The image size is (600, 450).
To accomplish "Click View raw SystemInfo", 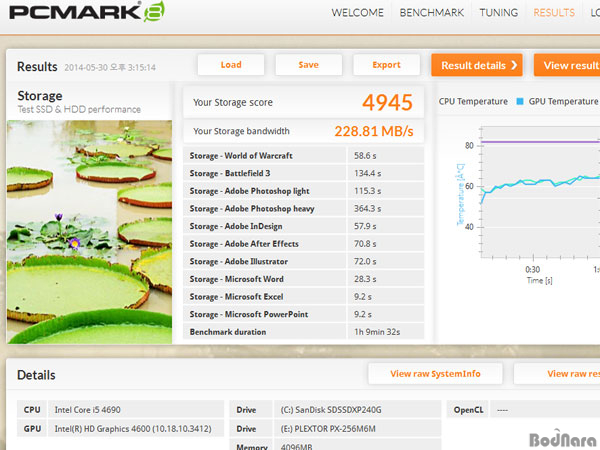I will [434, 374].
